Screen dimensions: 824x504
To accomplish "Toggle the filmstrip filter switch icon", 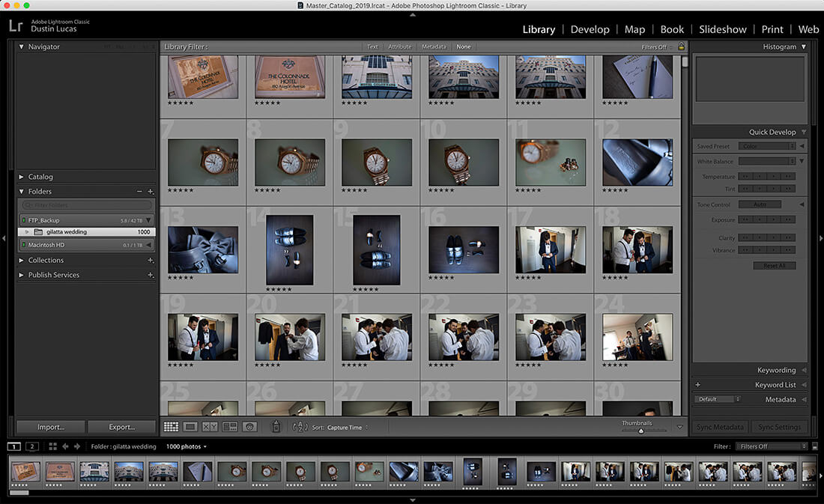I will [x=815, y=446].
